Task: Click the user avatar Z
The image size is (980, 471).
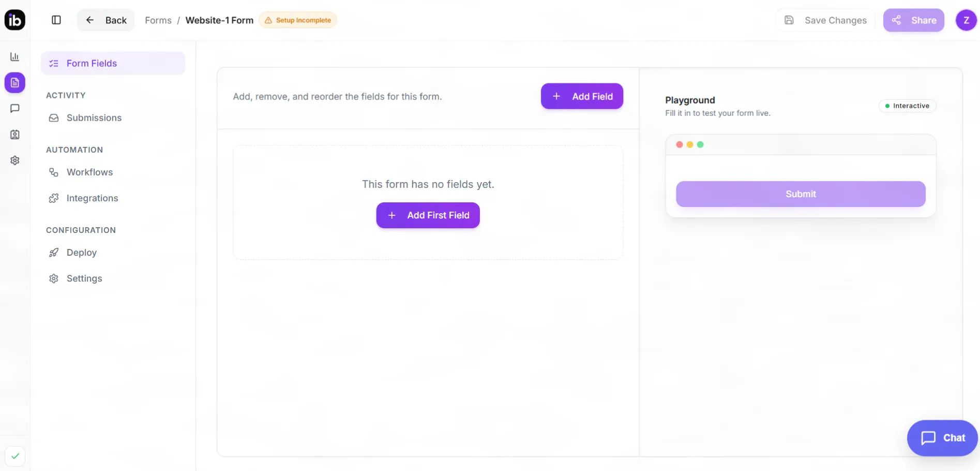Action: (966, 20)
